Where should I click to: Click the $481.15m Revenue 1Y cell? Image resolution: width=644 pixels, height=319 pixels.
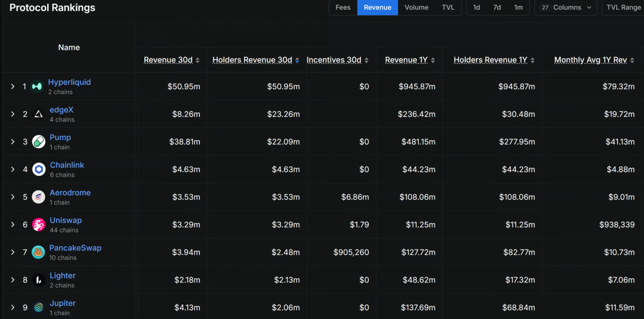coord(418,142)
